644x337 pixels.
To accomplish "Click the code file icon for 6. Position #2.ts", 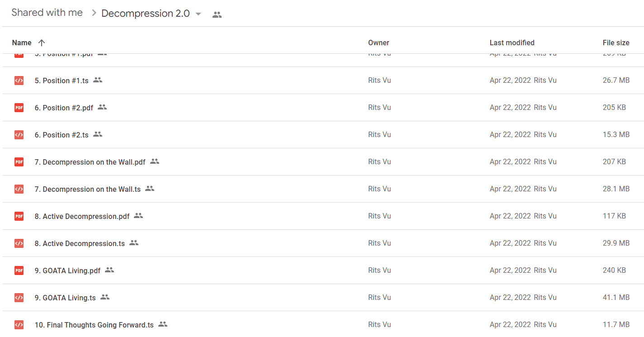I will tap(19, 135).
